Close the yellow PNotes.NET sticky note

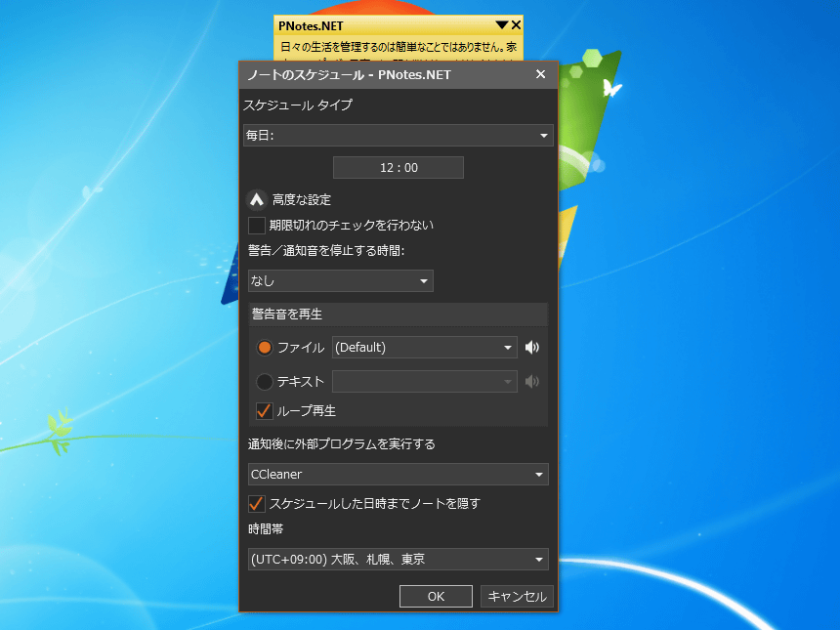tap(516, 25)
